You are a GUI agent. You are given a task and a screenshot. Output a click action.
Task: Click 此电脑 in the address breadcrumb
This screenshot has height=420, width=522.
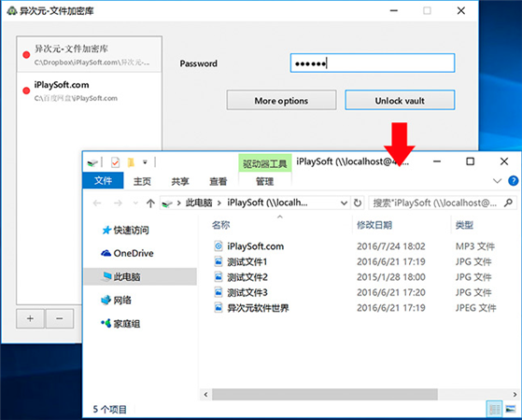[x=199, y=203]
